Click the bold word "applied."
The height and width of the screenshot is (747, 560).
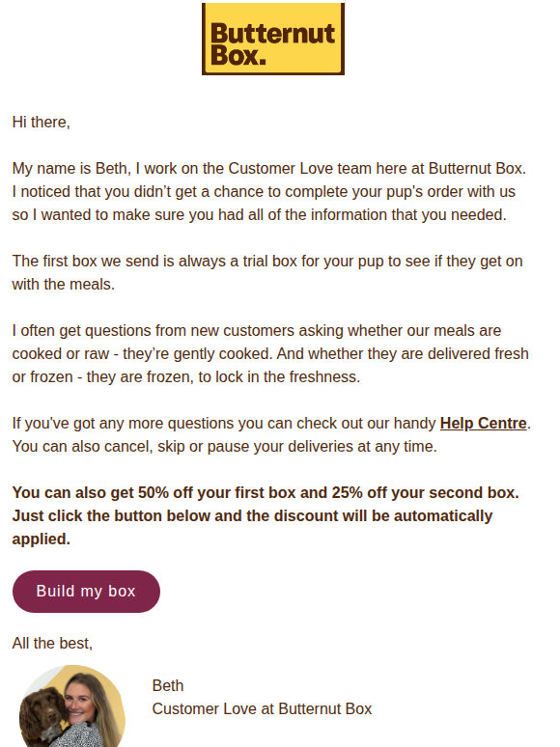click(x=41, y=539)
